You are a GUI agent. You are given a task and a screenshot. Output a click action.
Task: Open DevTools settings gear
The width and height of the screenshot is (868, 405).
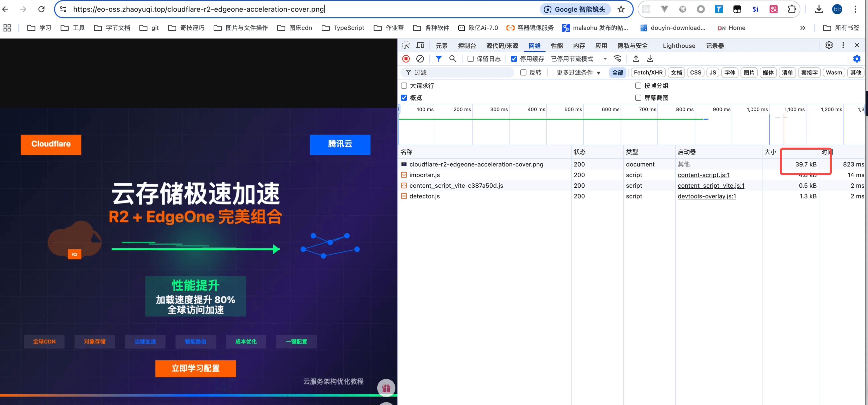coord(829,45)
